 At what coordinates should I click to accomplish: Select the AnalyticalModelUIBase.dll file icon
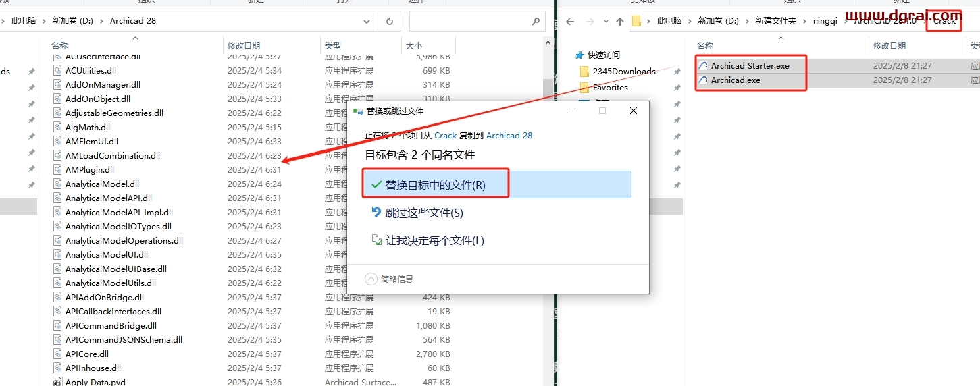point(58,269)
